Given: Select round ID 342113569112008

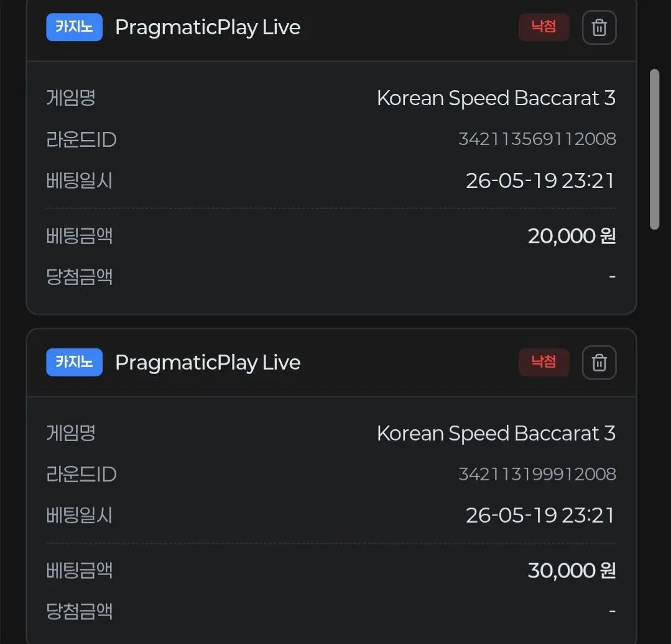Looking at the screenshot, I should tap(537, 139).
